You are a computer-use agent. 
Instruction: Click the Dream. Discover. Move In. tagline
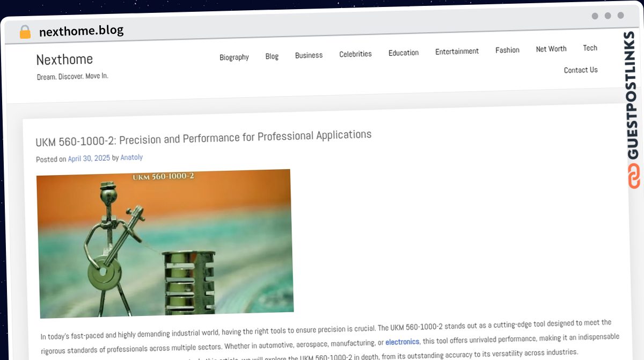pyautogui.click(x=72, y=76)
